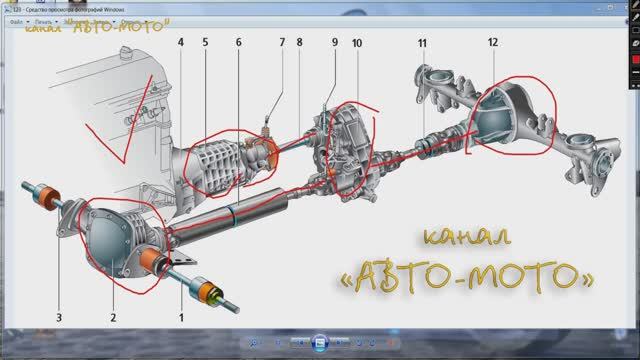Open the Печать menu
640x360 pixels.
click(43, 22)
